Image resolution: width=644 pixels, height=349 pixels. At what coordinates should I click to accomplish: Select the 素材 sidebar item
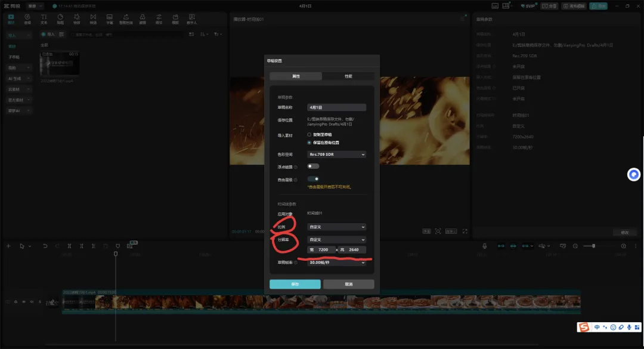13,47
